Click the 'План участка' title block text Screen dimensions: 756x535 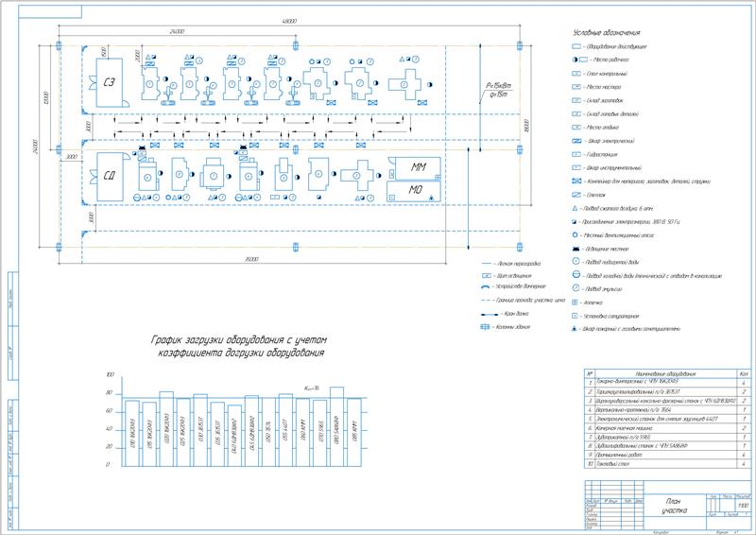click(x=674, y=506)
